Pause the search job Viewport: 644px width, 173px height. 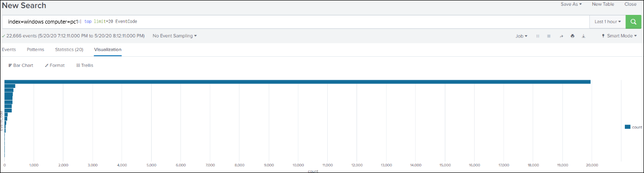[x=537, y=36]
